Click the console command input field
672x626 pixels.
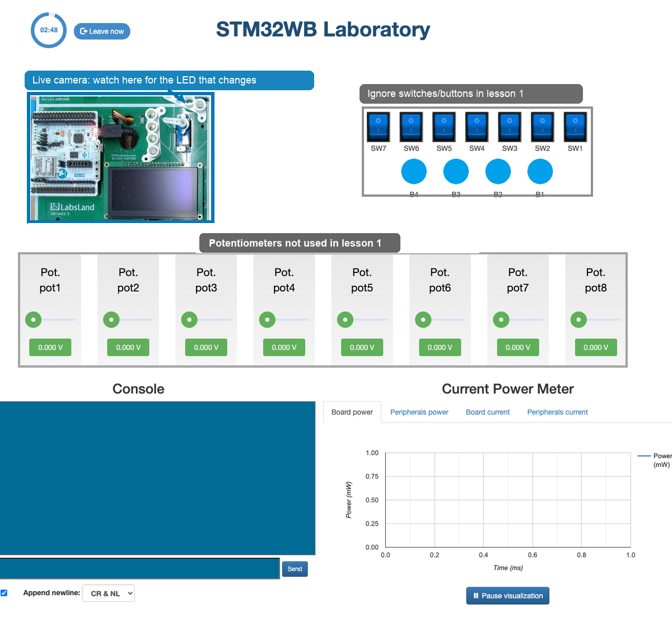tap(139, 568)
